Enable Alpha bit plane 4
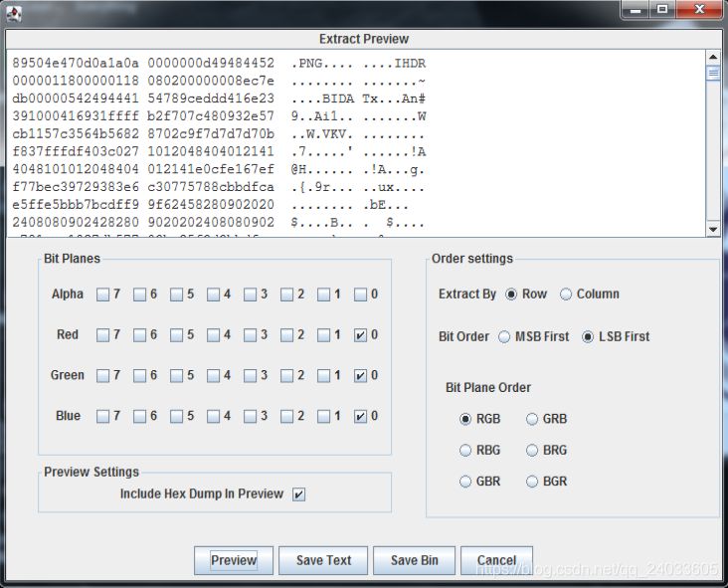The height and width of the screenshot is (588, 728). tap(213, 294)
